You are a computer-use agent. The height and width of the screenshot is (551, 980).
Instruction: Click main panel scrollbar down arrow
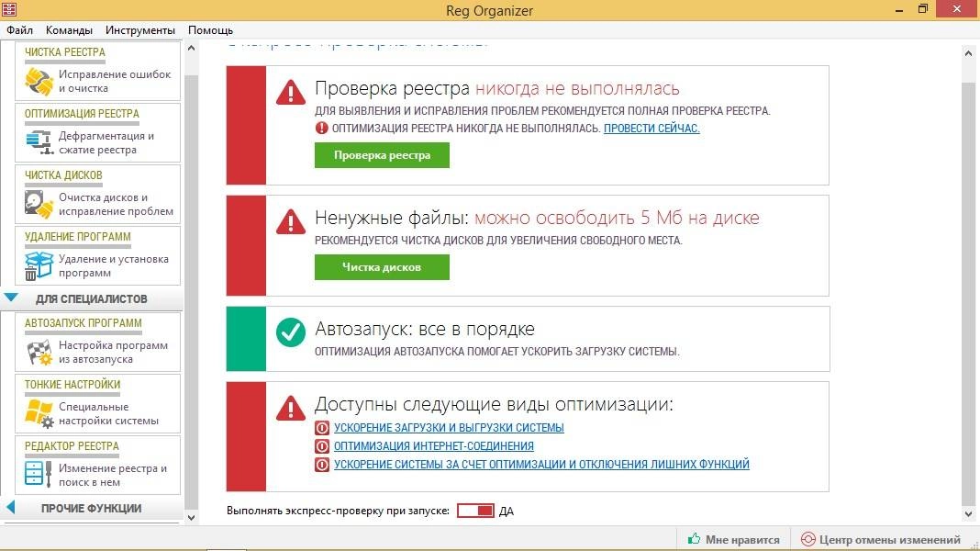coord(968,514)
